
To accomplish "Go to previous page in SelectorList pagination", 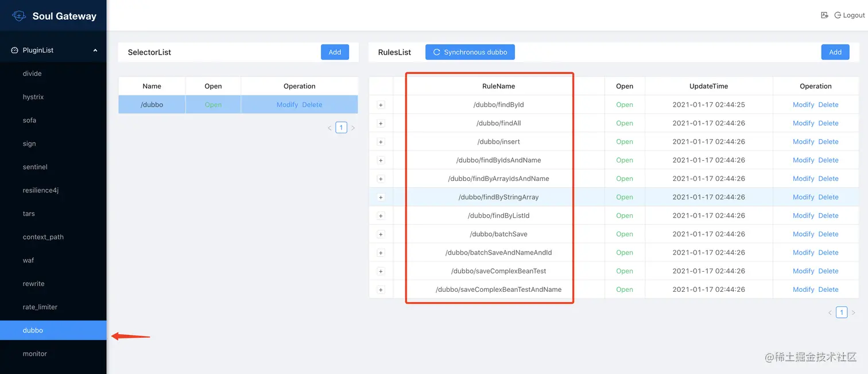I will coord(330,128).
